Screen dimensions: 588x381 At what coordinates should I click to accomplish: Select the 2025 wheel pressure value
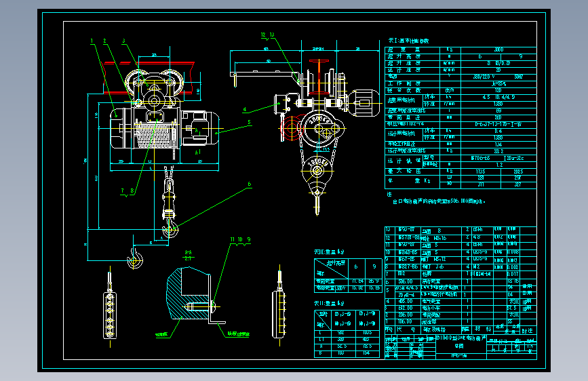(519, 172)
